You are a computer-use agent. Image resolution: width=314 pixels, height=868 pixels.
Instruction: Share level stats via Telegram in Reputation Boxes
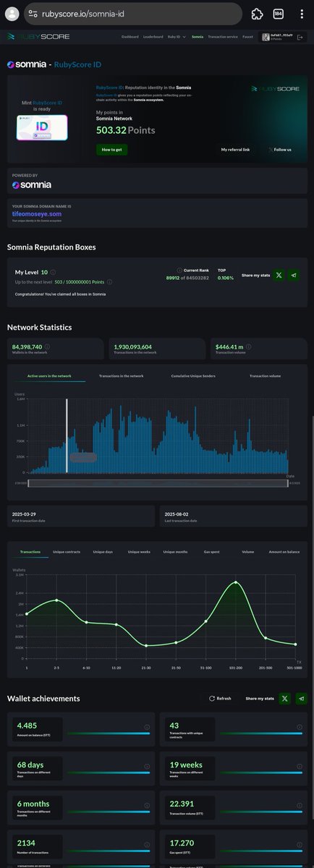click(293, 275)
